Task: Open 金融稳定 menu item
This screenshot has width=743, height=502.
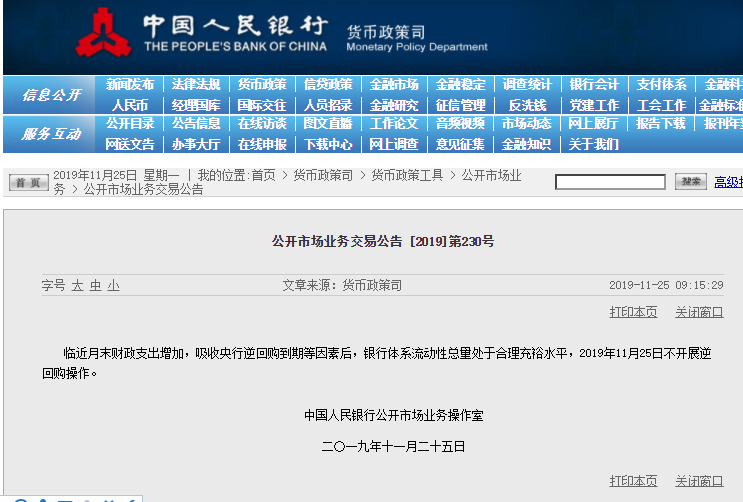Action: coord(460,84)
